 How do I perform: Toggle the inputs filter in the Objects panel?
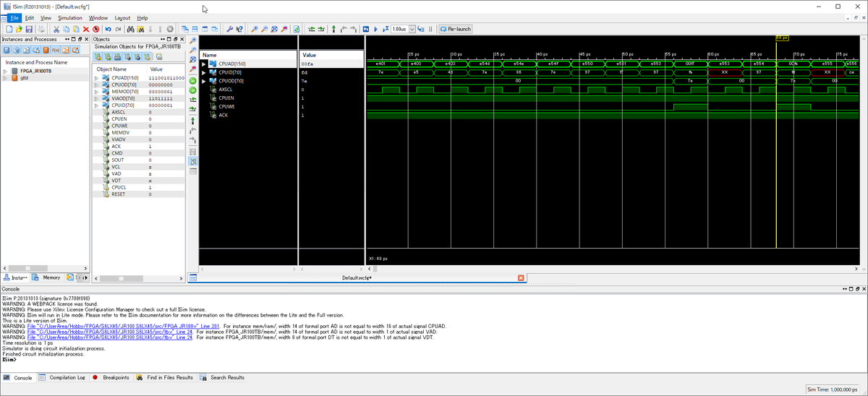pos(98,56)
